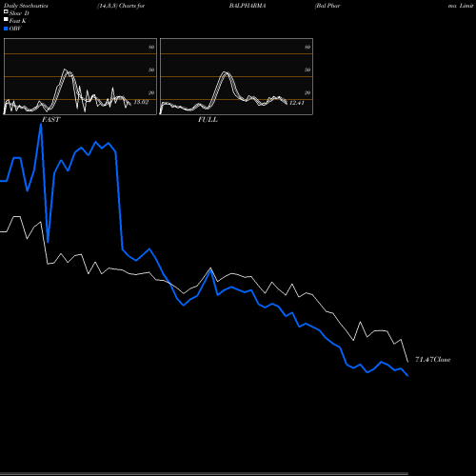Viewport: 476px width, 476px height.
Task: Click the blue OBV legend swatch
Action: pos(6,29)
